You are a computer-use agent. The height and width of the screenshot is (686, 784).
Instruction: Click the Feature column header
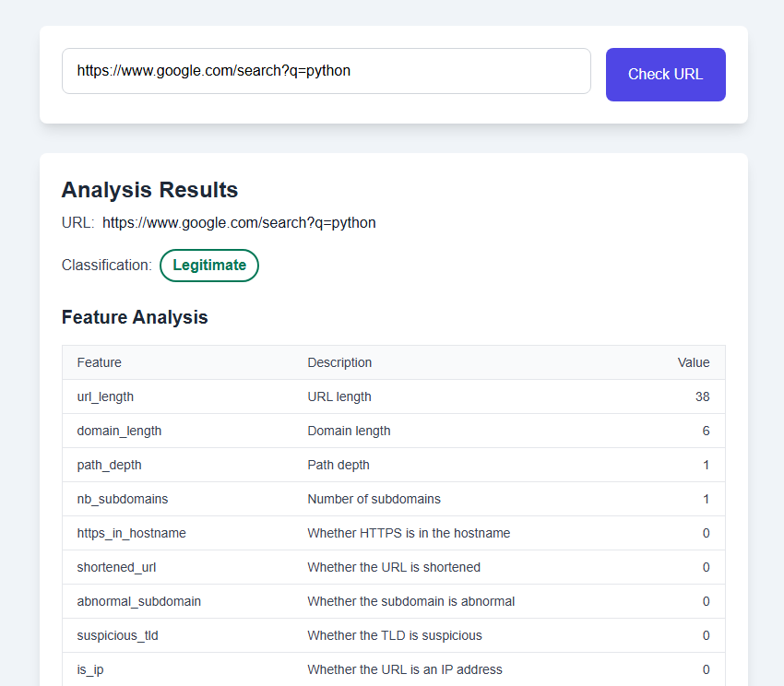point(100,362)
